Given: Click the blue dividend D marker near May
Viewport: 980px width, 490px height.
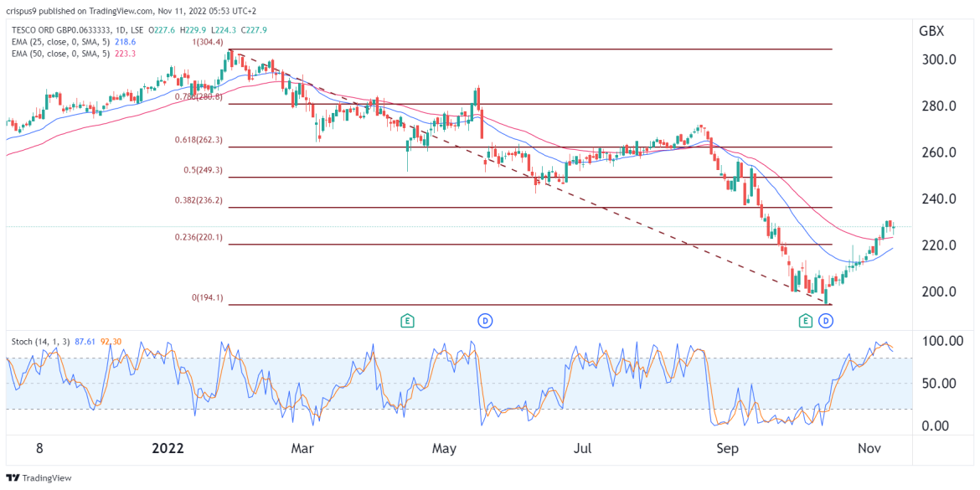Looking at the screenshot, I should (484, 320).
